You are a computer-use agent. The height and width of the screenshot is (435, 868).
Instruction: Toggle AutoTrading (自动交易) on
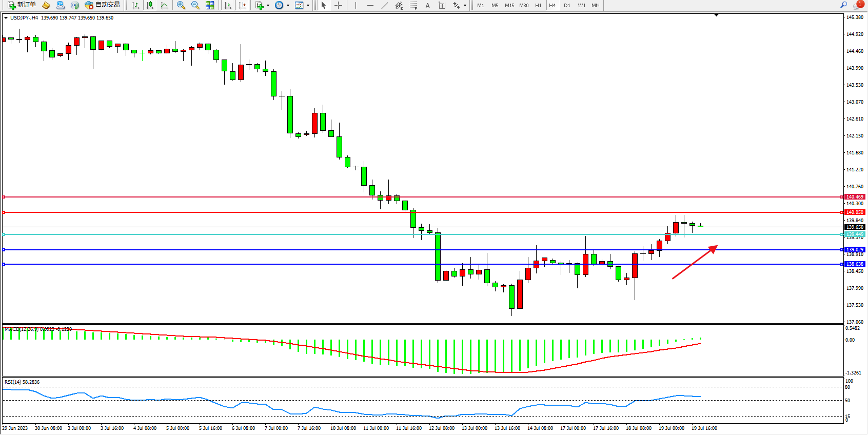click(x=103, y=5)
